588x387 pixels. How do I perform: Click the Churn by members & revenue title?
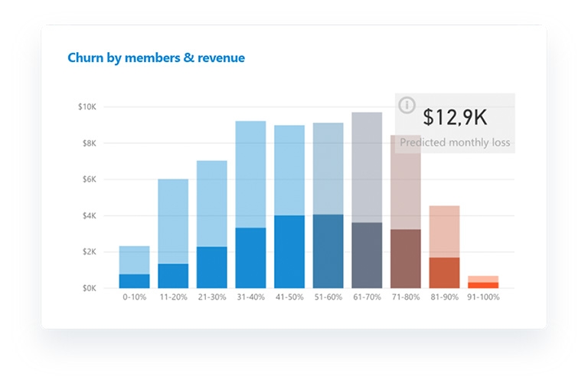pyautogui.click(x=156, y=57)
